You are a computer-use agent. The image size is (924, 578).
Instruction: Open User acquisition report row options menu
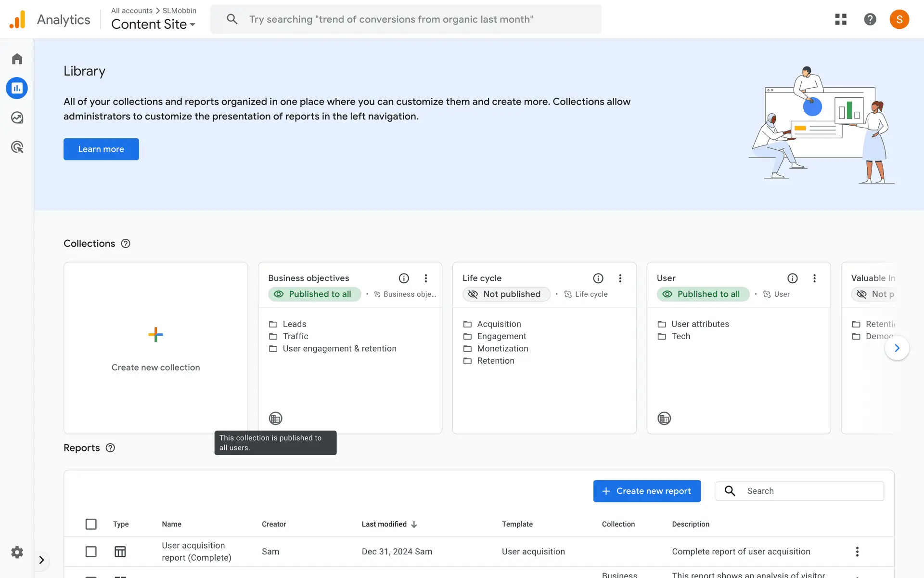click(x=857, y=552)
